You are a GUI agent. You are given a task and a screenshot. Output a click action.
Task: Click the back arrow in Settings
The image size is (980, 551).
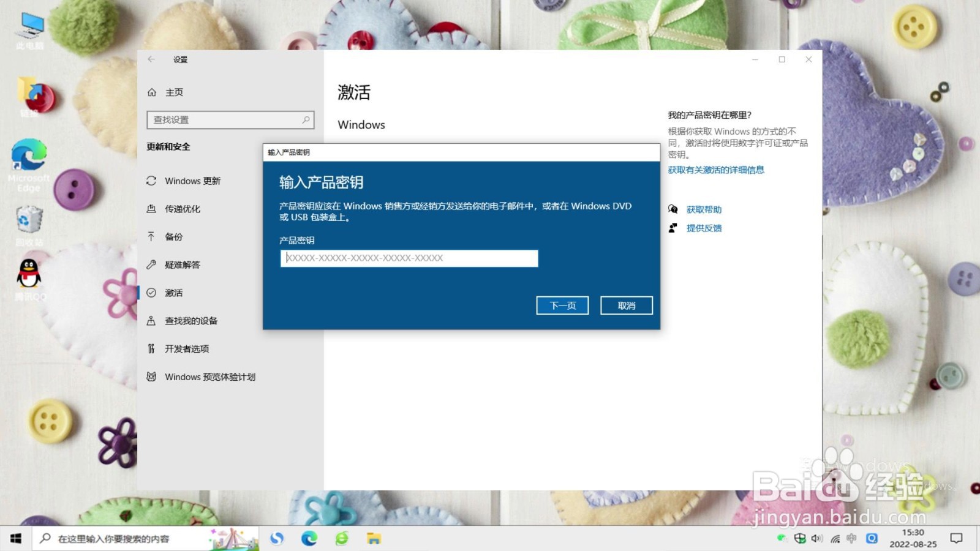[151, 59]
